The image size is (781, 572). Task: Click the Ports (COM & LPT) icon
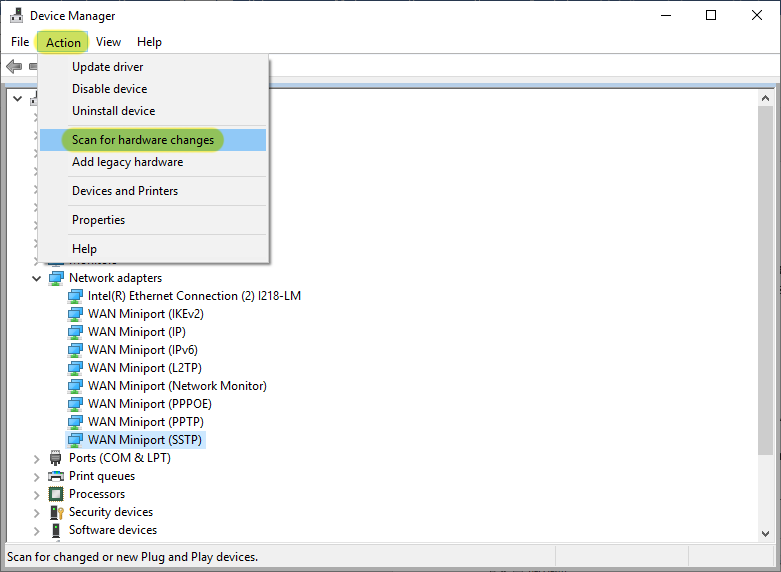tap(56, 458)
